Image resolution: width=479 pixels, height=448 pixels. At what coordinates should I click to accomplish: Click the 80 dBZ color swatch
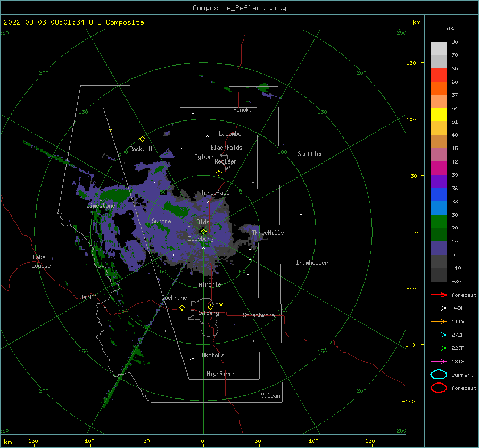coord(439,48)
